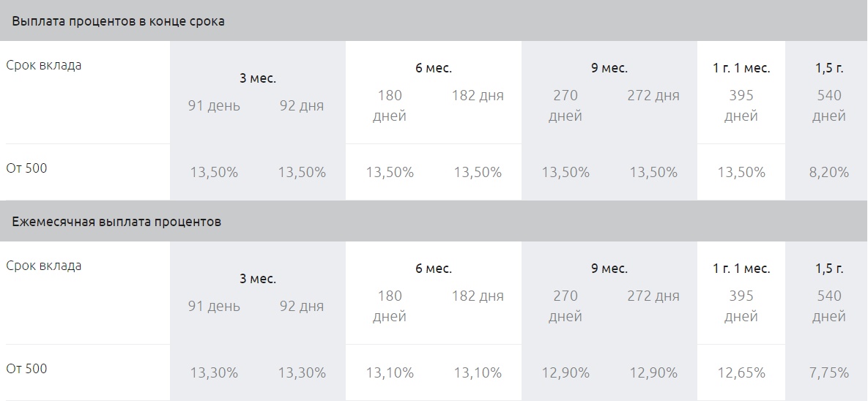Click the 8,20% interest rate cell
This screenshot has height=401, width=868.
(829, 173)
